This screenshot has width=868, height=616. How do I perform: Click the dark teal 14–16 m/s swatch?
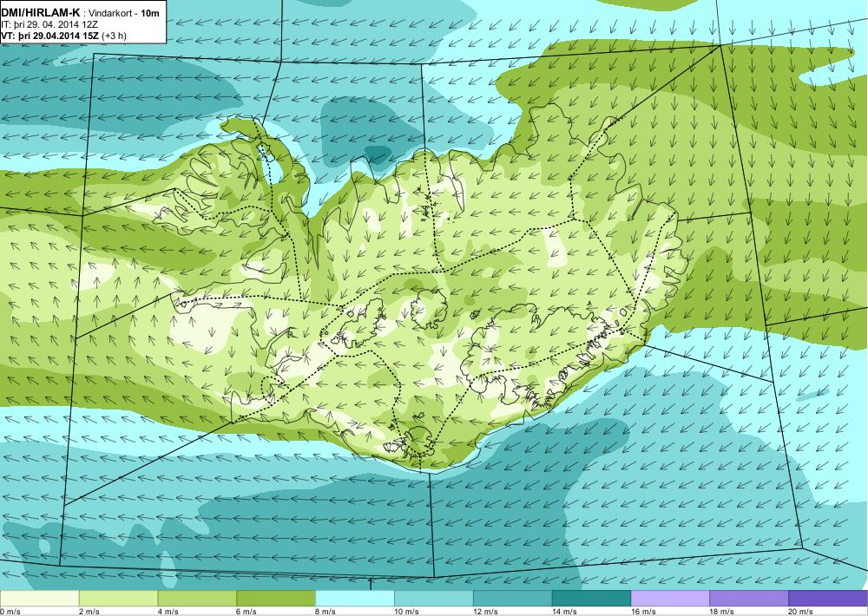(x=592, y=599)
